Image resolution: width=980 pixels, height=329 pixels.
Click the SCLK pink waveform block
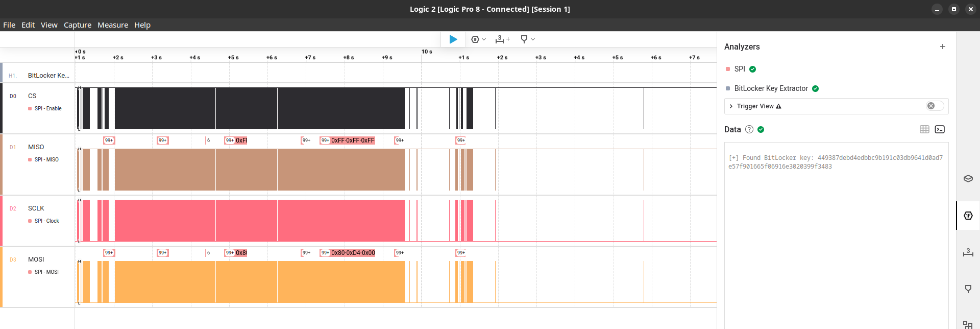click(x=259, y=221)
